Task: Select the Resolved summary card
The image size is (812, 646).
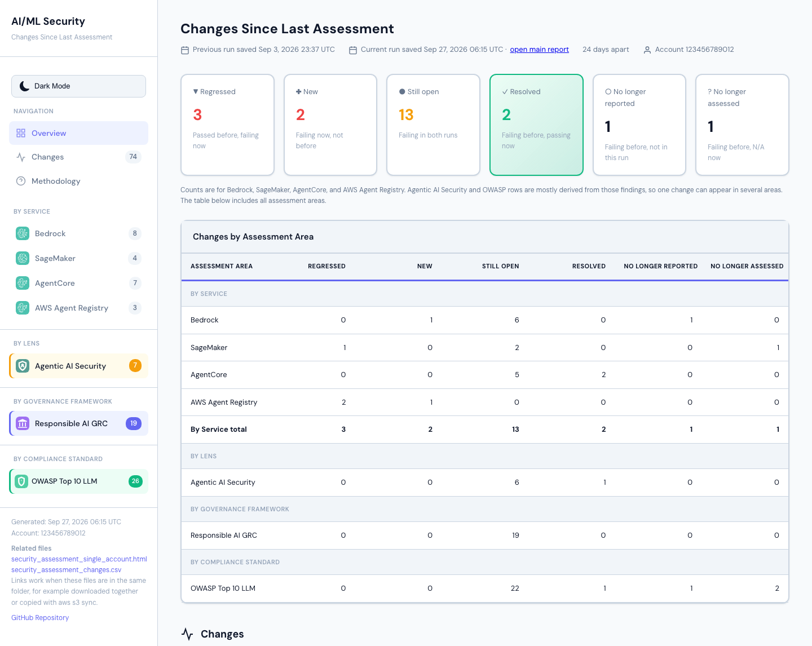Action: [x=536, y=125]
